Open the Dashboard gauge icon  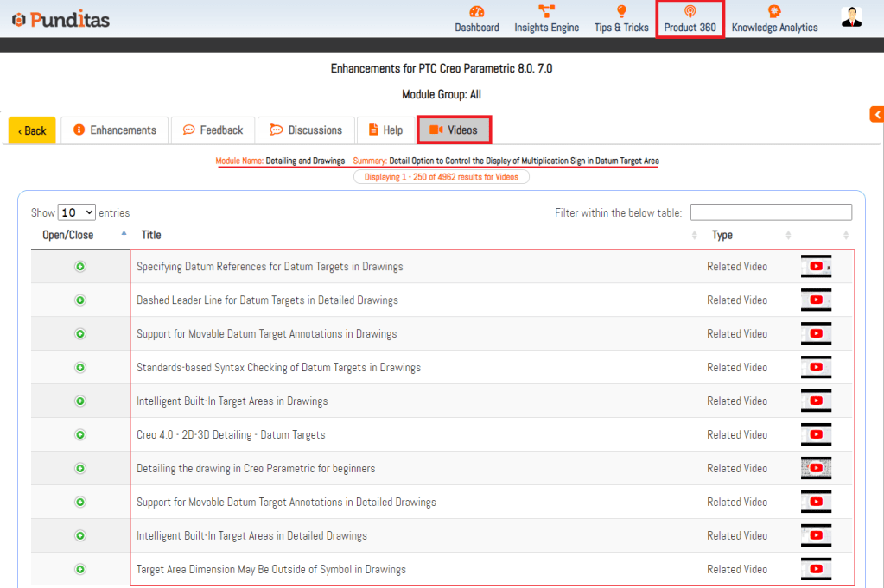476,11
